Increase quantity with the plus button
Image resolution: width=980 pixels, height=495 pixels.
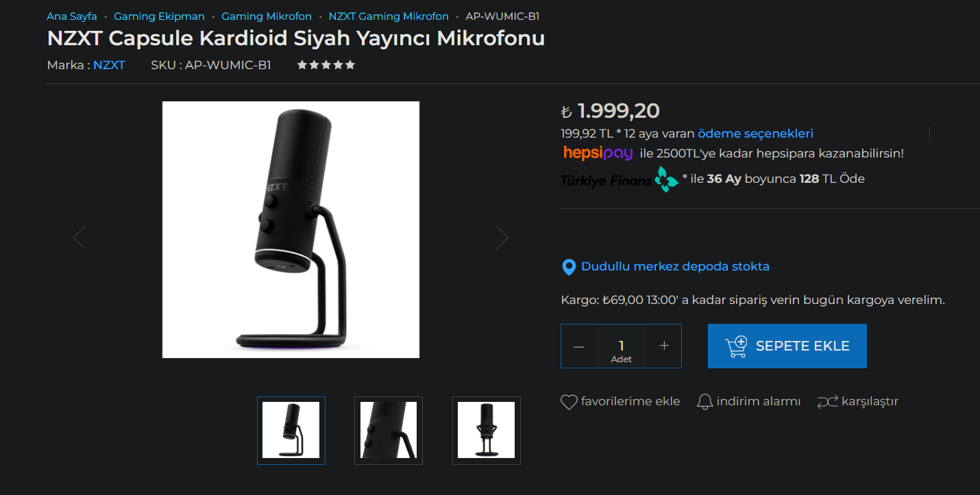(663, 346)
